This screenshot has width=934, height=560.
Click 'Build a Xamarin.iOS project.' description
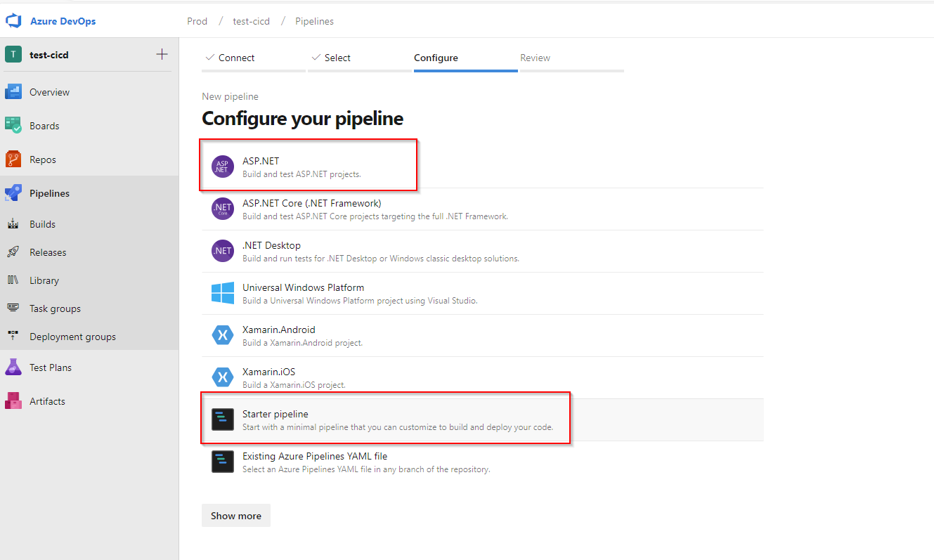(x=294, y=385)
